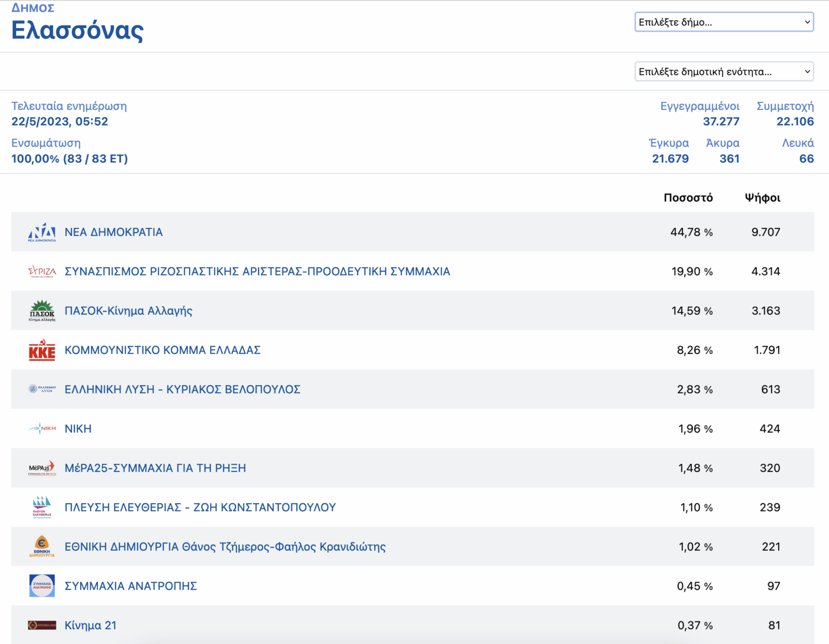
Task: Open ΠΛΕΥΣΗ ΕΛΕΥΘΕΡΙΑΣ - ΖΩΗ ΚΩΝΣΤΑΝΤΟΠΟΥΛΟΥ link
Action: [x=200, y=507]
